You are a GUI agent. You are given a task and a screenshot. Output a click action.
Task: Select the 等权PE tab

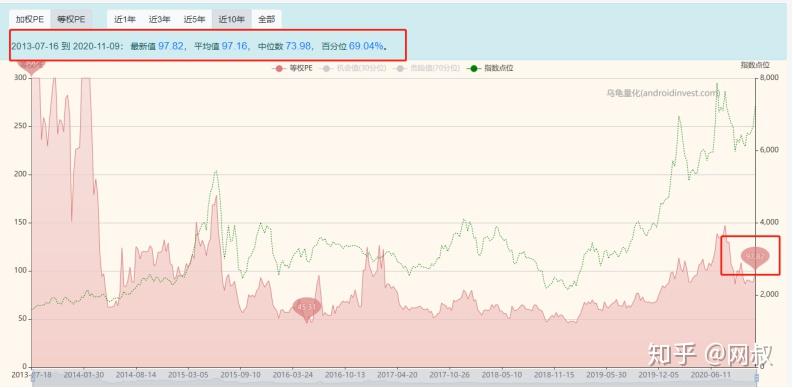[x=71, y=20]
